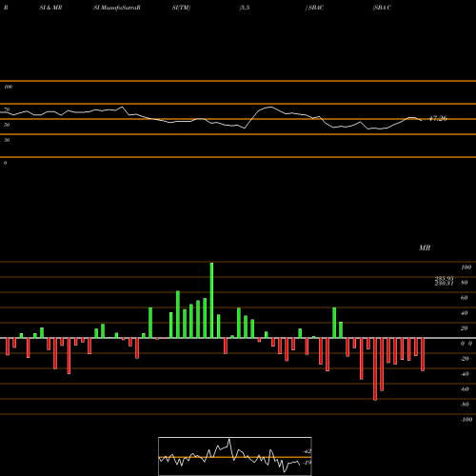The height and width of the screenshot is (476, 476).
Task: Open the mini line chart thumbnail
Action: point(235,456)
